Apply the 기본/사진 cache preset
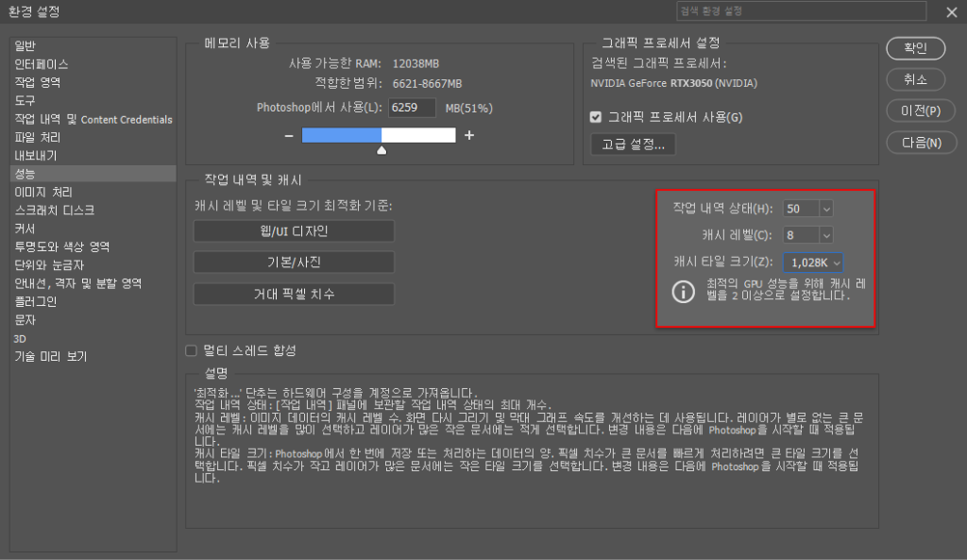967x560 pixels. click(294, 262)
